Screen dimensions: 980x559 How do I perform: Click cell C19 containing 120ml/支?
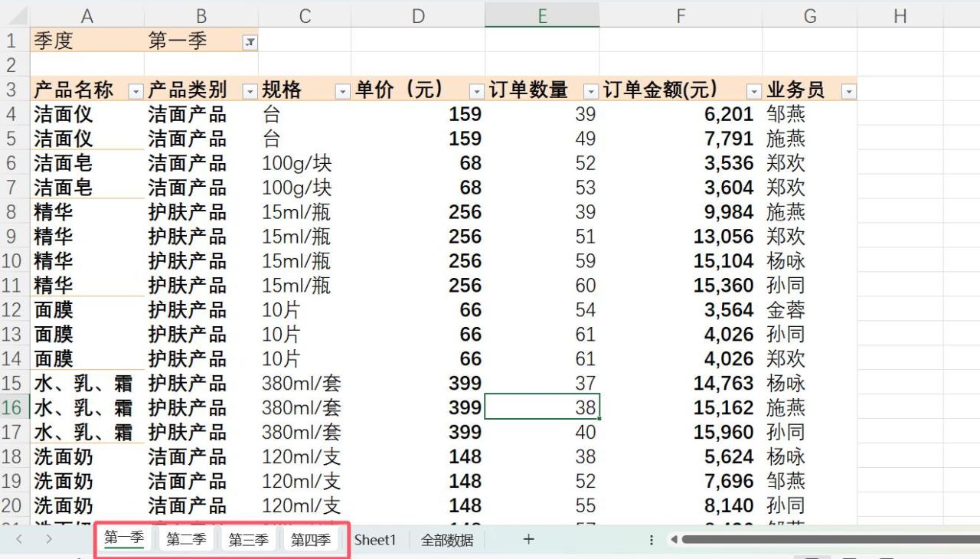point(305,481)
